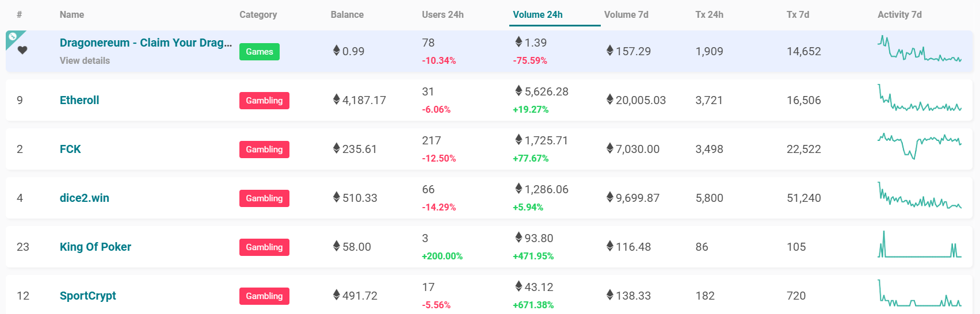
Task: Click the +200.00% users change
Action: click(442, 256)
